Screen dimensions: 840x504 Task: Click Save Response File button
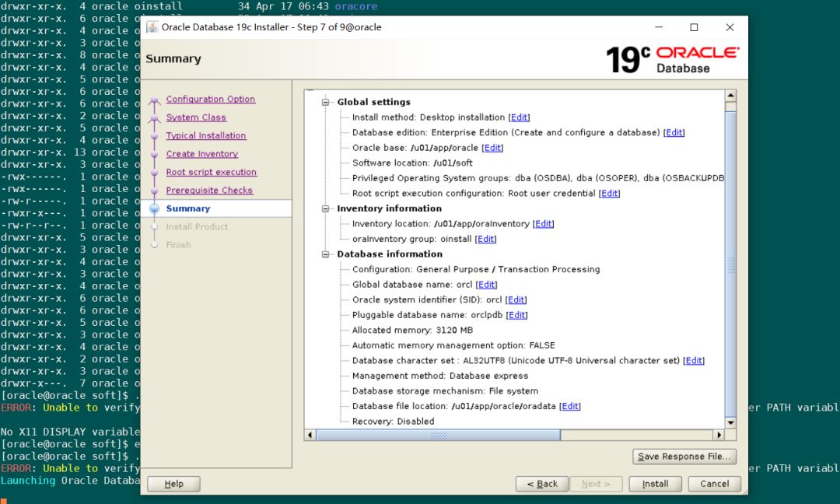click(x=684, y=457)
